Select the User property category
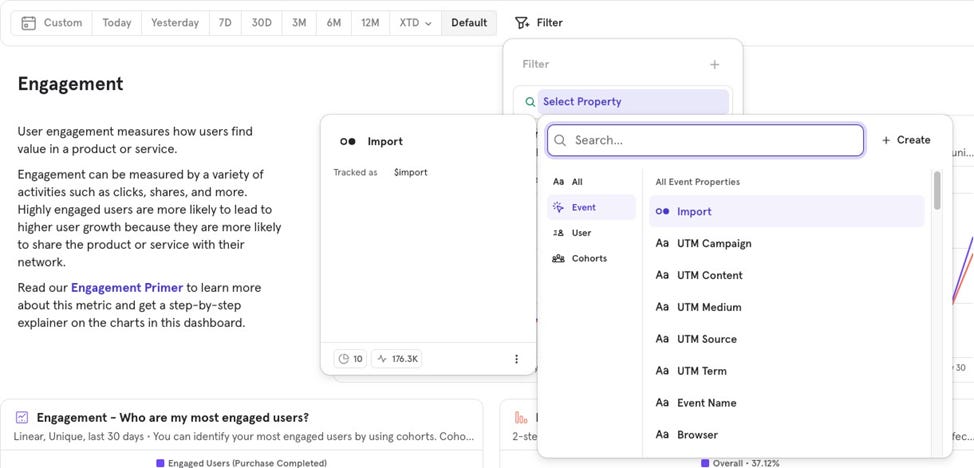Image resolution: width=974 pixels, height=468 pixels. coord(591,233)
